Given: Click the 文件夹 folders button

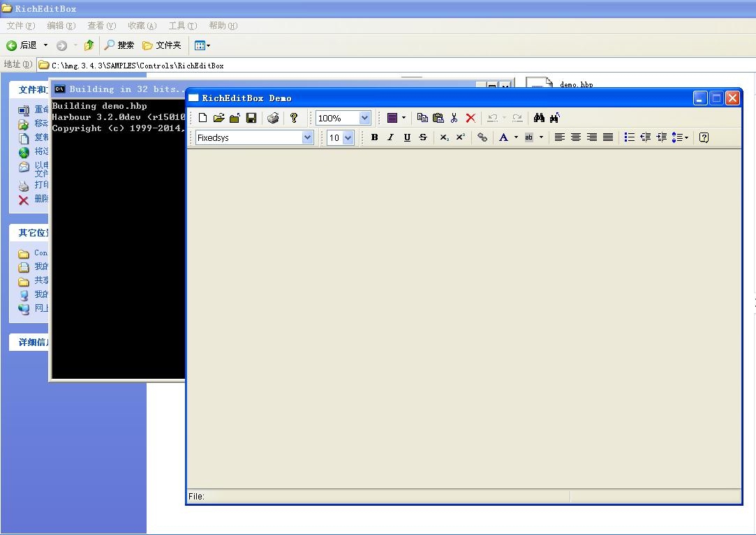Looking at the screenshot, I should click(162, 45).
